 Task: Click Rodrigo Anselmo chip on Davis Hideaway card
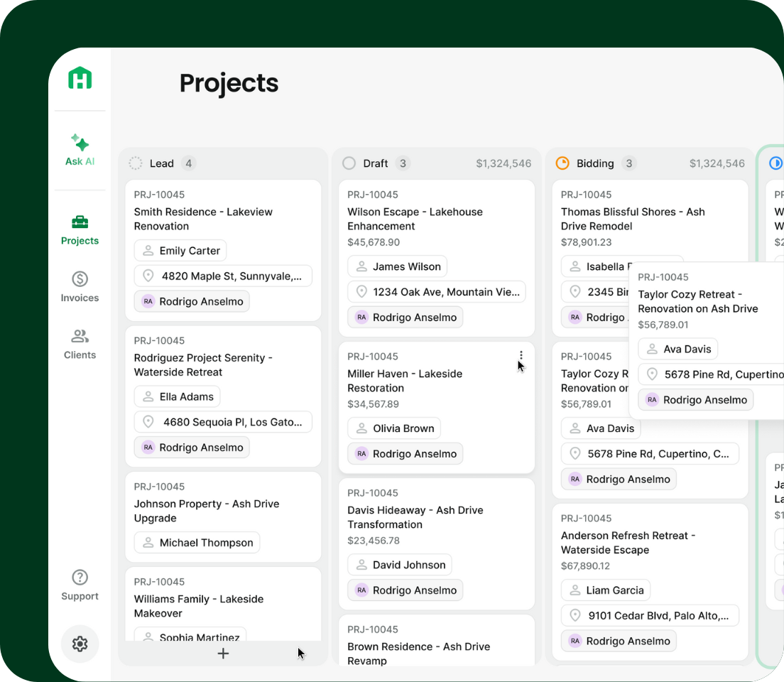coord(405,590)
